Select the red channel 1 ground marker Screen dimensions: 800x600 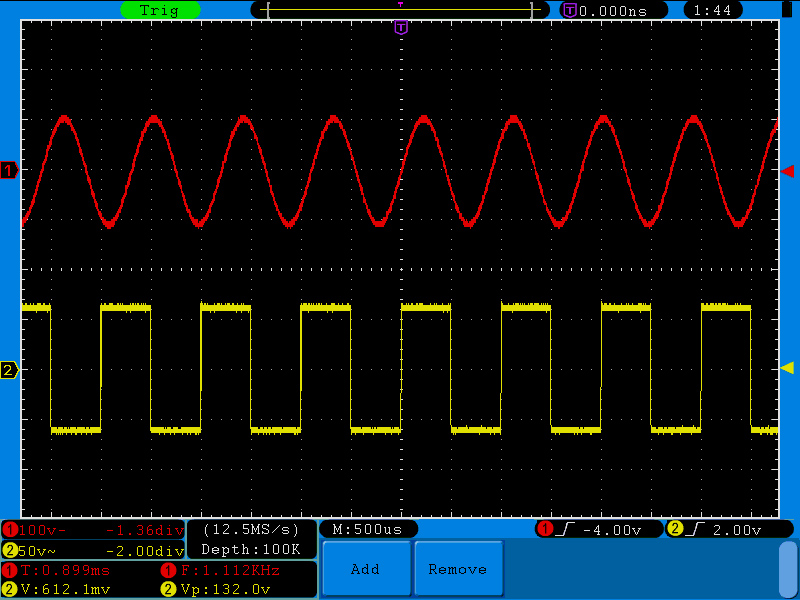[9, 170]
